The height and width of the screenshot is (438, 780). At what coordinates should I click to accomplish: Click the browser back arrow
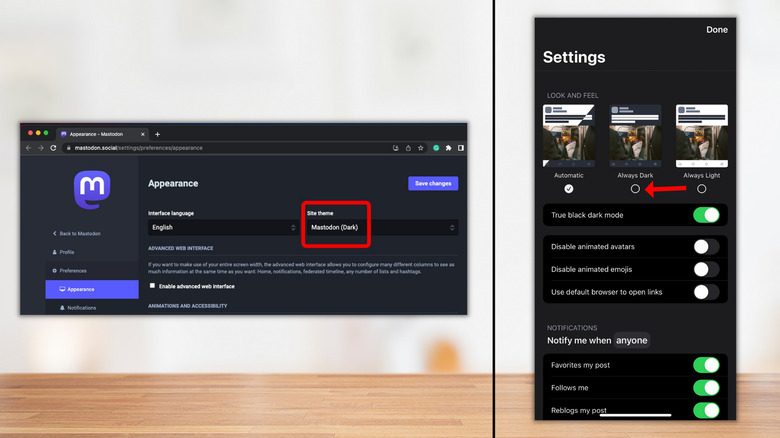28,148
